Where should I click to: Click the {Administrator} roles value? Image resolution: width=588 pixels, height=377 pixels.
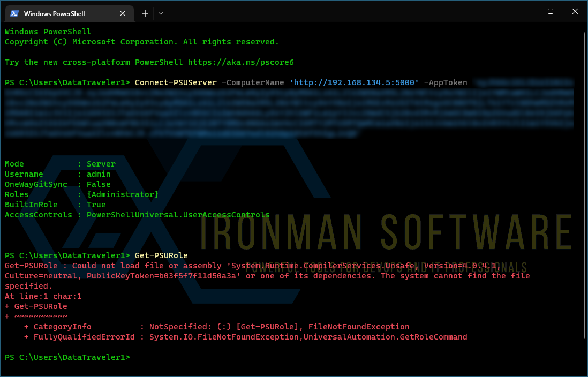click(122, 194)
